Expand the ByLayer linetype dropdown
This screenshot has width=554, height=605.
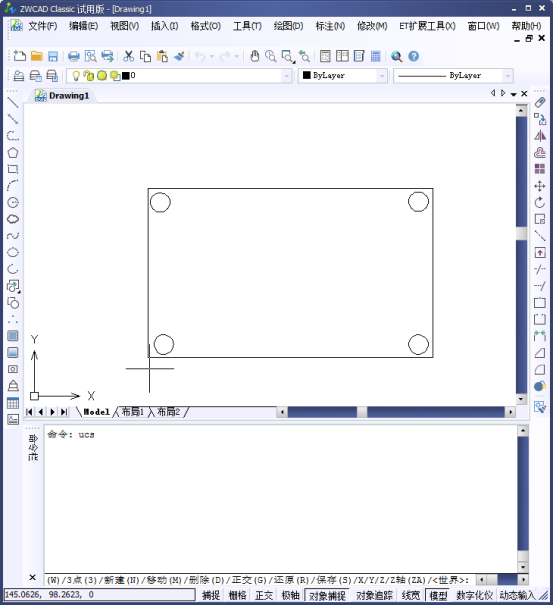tap(508, 76)
